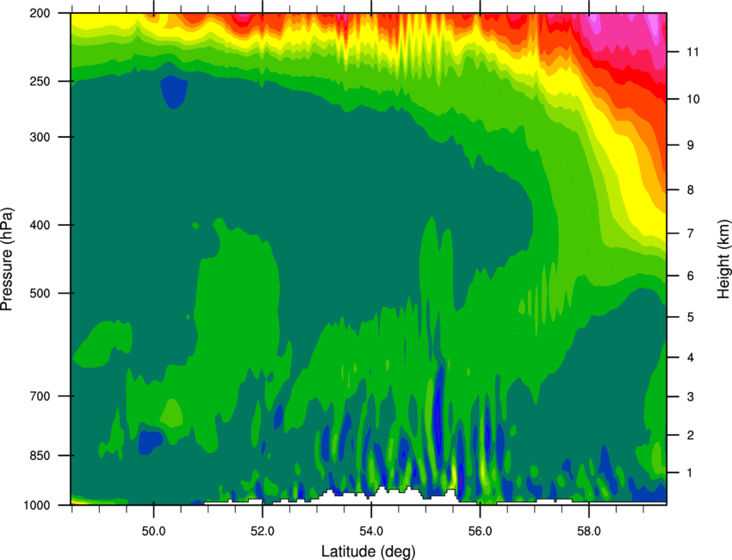The height and width of the screenshot is (560, 732).
Task: Select the 250 pressure tick label
Action: pyautogui.click(x=40, y=81)
